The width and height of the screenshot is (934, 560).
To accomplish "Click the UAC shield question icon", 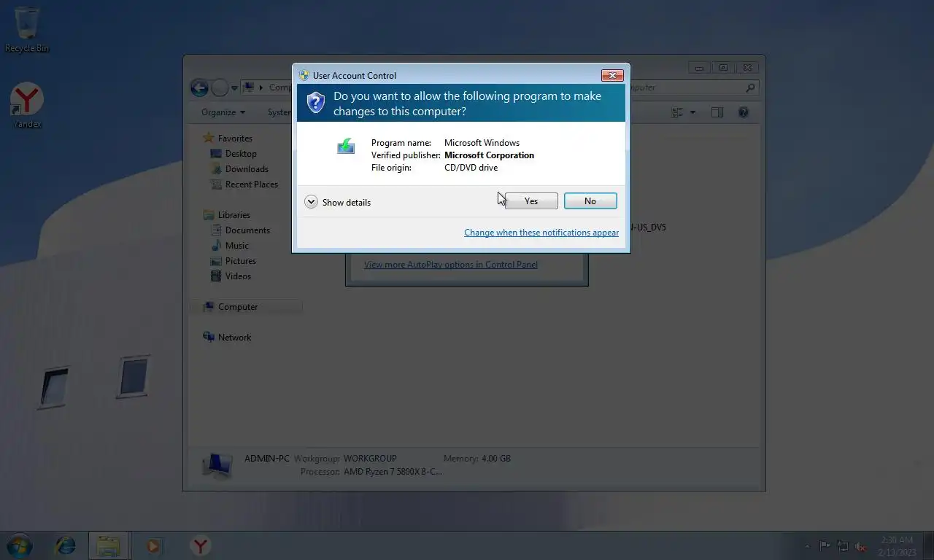I will point(315,102).
